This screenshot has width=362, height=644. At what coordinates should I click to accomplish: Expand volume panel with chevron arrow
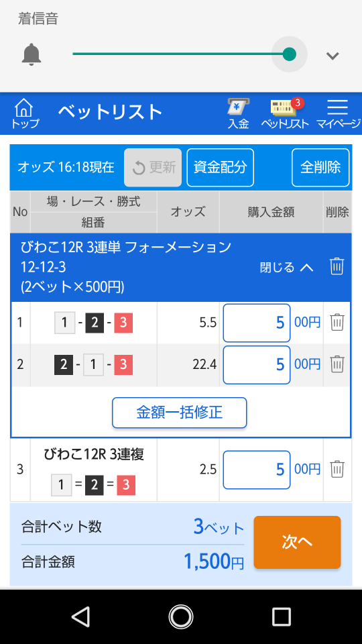coord(333,56)
